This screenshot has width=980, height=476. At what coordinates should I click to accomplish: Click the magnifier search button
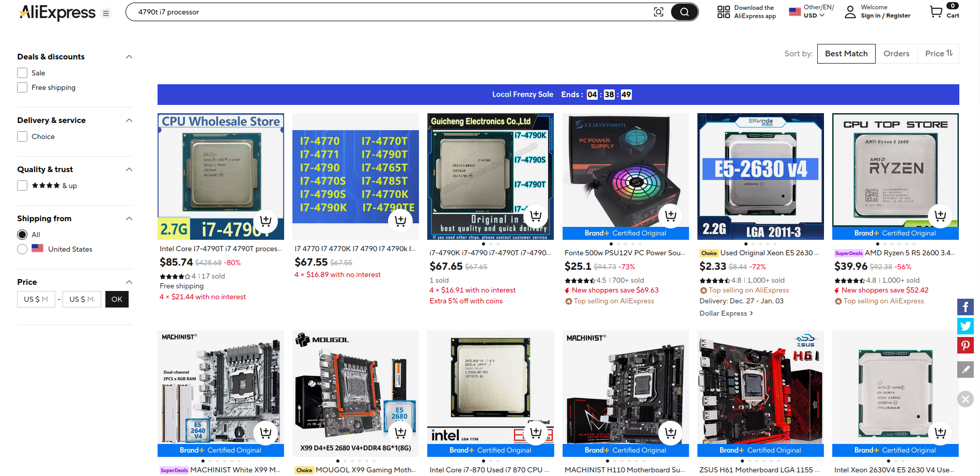click(x=685, y=12)
